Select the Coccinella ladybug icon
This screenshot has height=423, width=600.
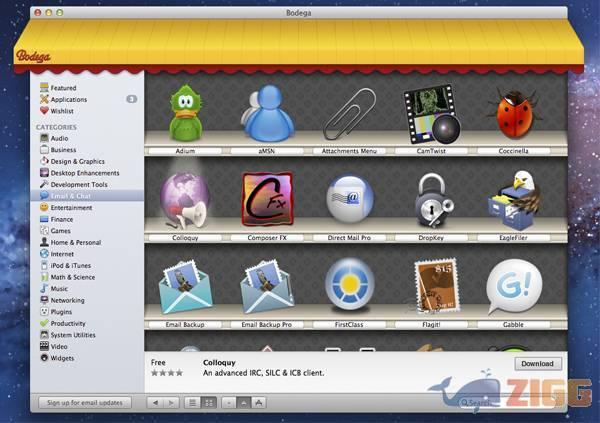point(513,113)
